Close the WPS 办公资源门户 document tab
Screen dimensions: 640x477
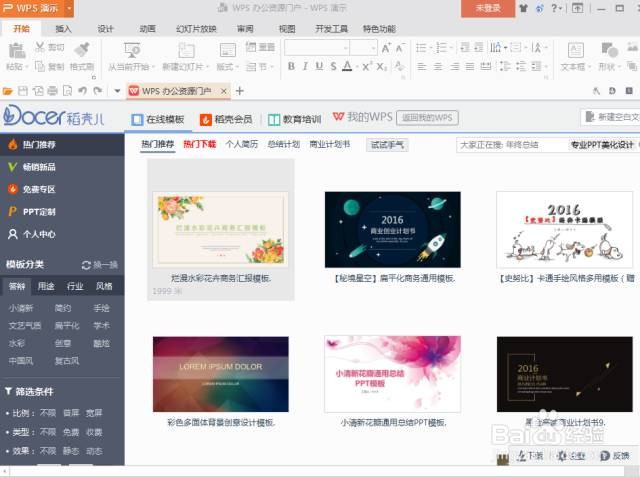point(224,91)
